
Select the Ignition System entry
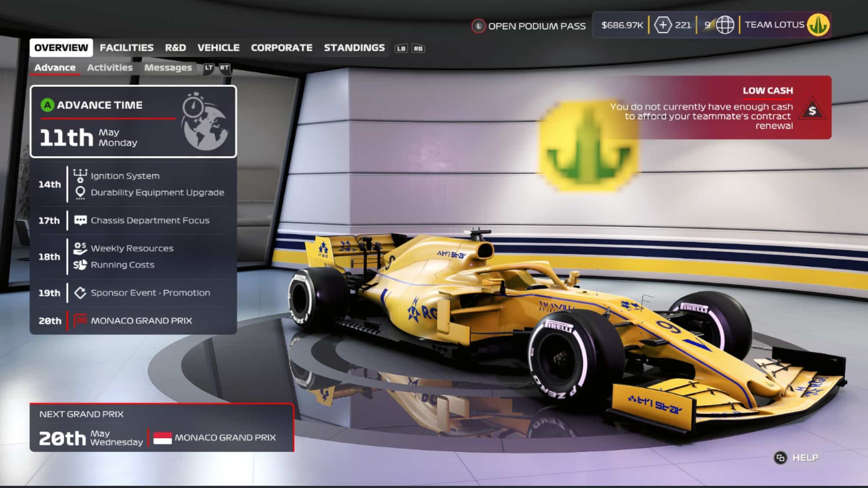click(x=125, y=176)
